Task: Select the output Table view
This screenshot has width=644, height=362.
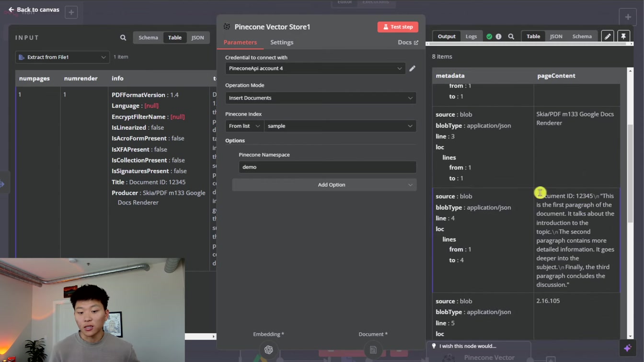Action: pyautogui.click(x=533, y=36)
